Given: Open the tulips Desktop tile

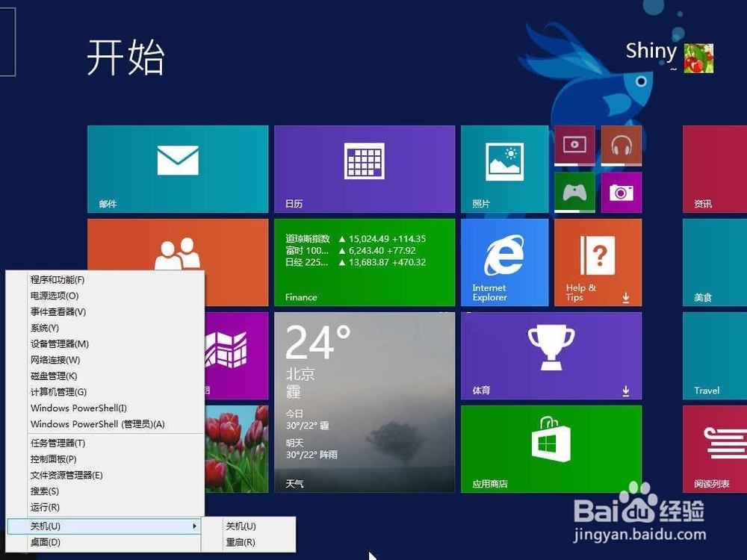Looking at the screenshot, I should click(x=236, y=449).
